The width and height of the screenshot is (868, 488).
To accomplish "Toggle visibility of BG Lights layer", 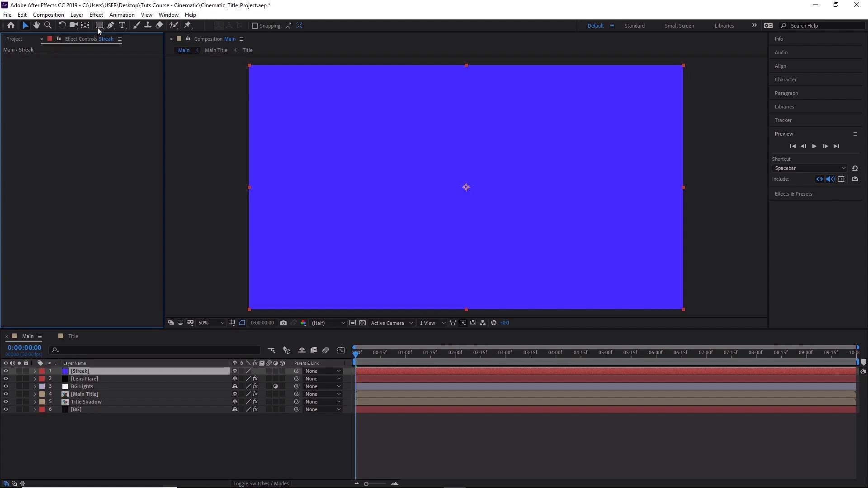I will [5, 386].
